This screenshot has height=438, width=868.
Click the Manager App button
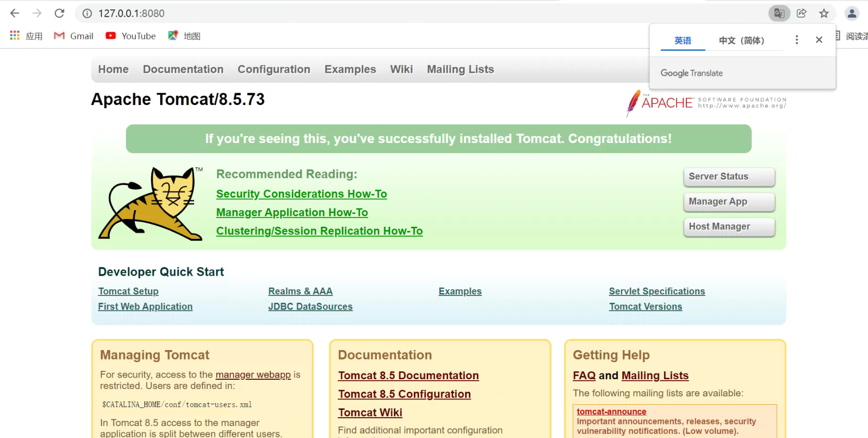coord(729,202)
